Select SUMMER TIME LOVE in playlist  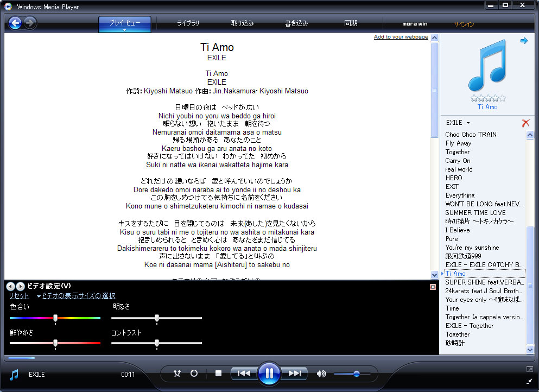pyautogui.click(x=475, y=212)
